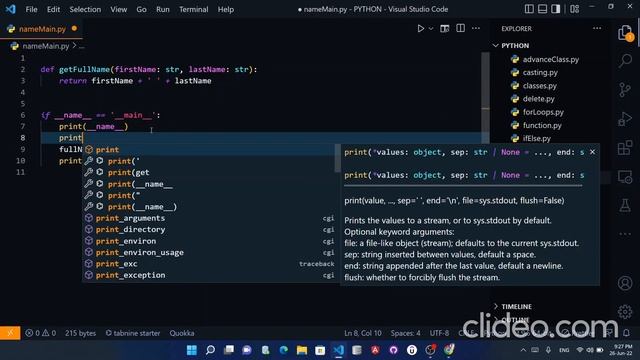Open the Customize Layout button
The image size is (640, 360).
click(x=575, y=9)
